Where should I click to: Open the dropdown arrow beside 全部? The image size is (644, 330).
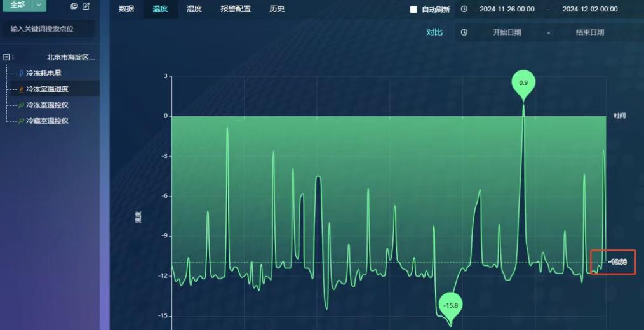[39, 4]
